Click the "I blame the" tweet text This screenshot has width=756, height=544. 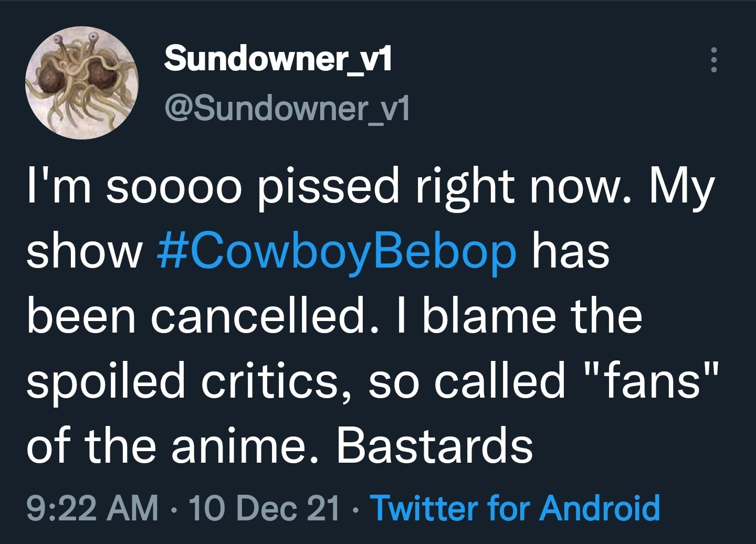[x=519, y=316]
